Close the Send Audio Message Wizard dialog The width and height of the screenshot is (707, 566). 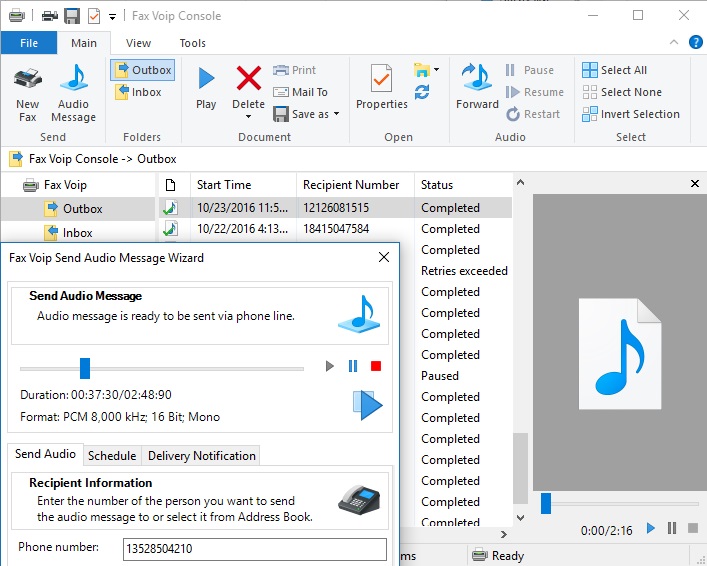(384, 257)
